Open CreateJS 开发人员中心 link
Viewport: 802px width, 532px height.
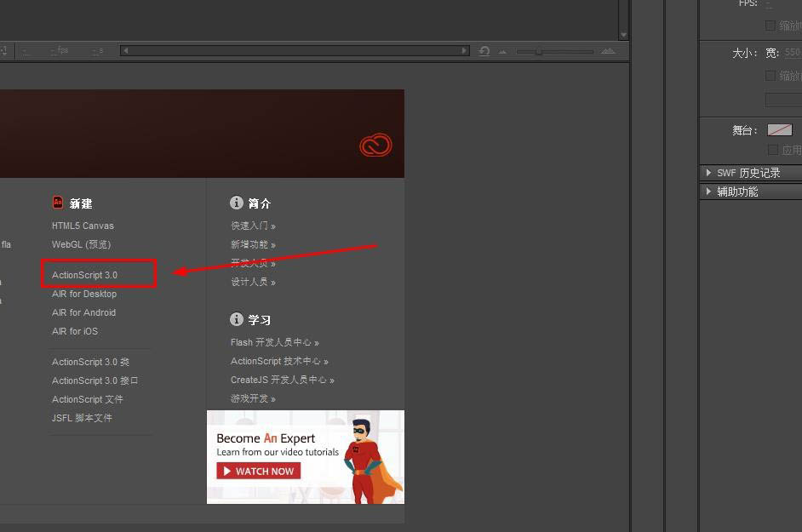tap(283, 380)
